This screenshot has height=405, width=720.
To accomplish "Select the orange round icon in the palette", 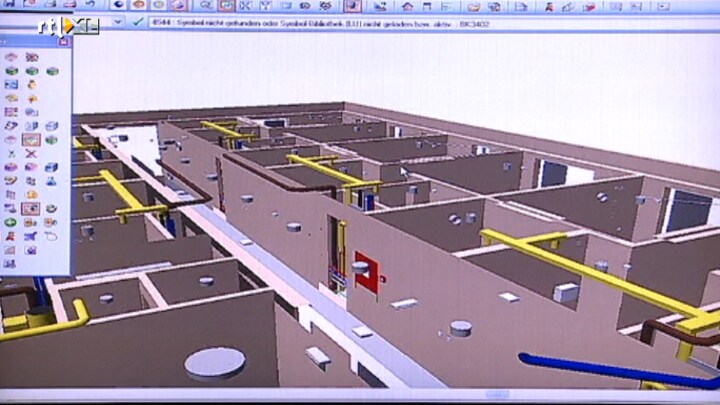I will (x=31, y=195).
